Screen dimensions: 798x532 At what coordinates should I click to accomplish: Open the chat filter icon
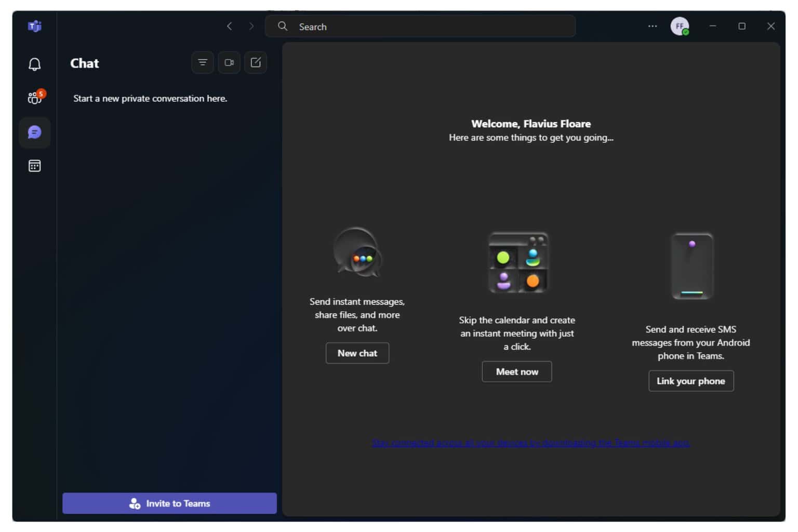click(x=203, y=62)
